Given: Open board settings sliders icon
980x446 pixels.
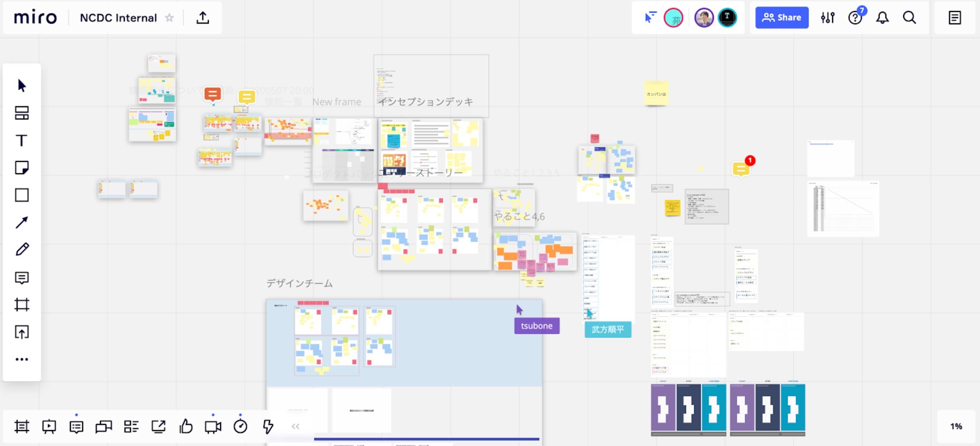Looking at the screenshot, I should click(828, 17).
